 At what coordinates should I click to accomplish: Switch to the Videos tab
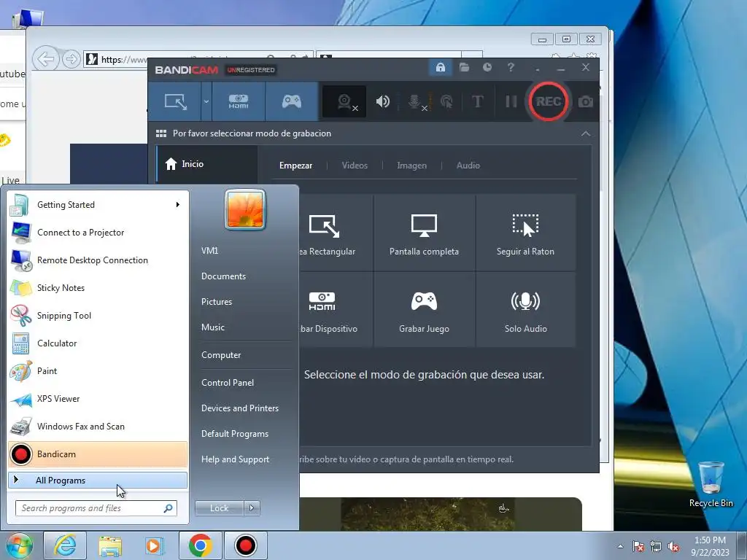click(x=355, y=166)
